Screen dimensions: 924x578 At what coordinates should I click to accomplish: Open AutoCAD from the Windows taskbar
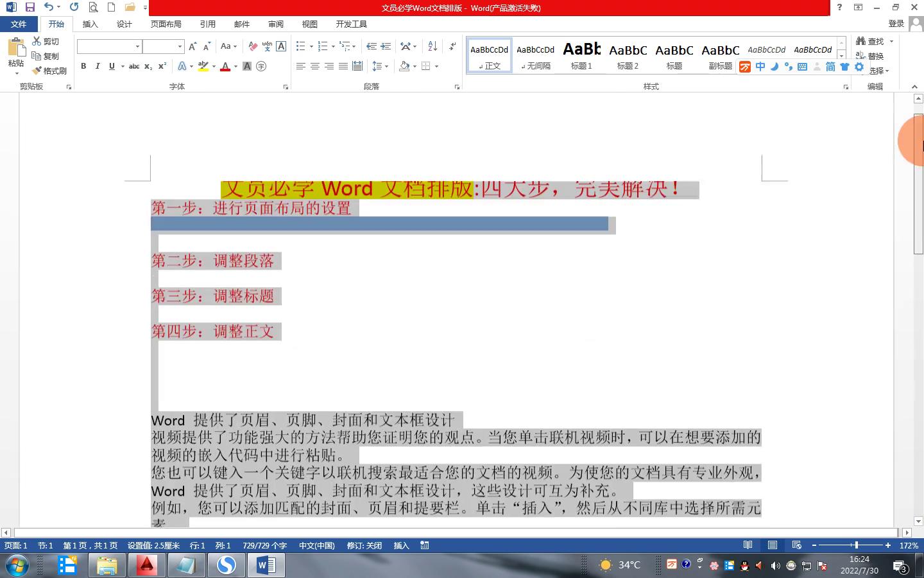pos(146,565)
